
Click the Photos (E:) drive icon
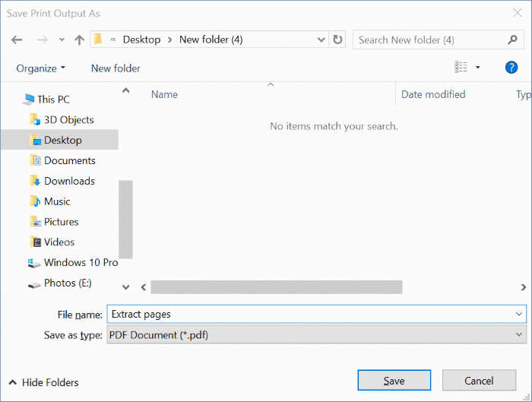pyautogui.click(x=34, y=285)
